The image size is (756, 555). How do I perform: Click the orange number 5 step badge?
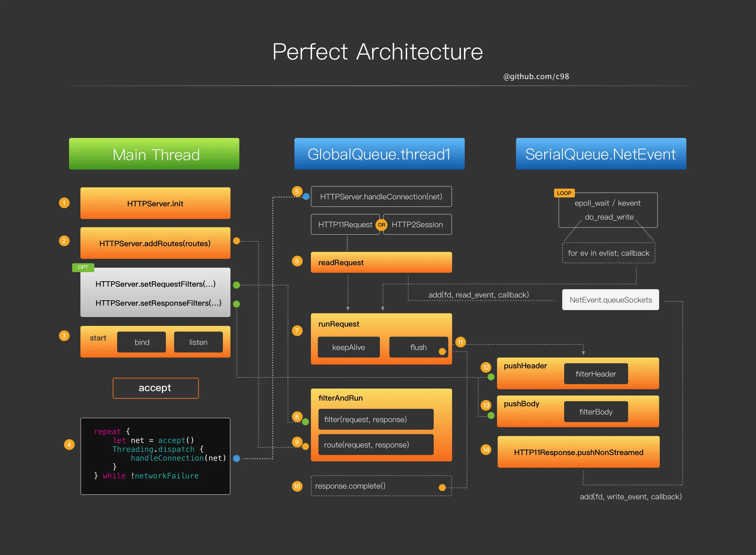coord(297,191)
